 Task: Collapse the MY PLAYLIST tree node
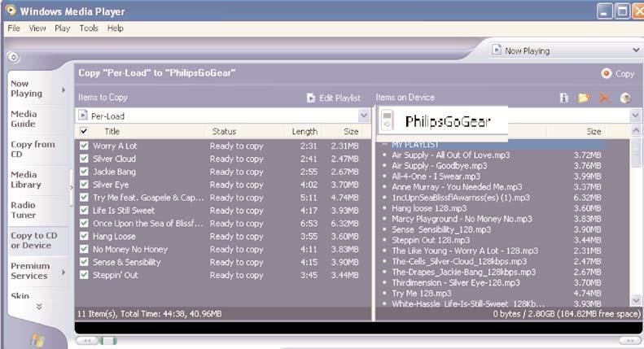(x=385, y=144)
